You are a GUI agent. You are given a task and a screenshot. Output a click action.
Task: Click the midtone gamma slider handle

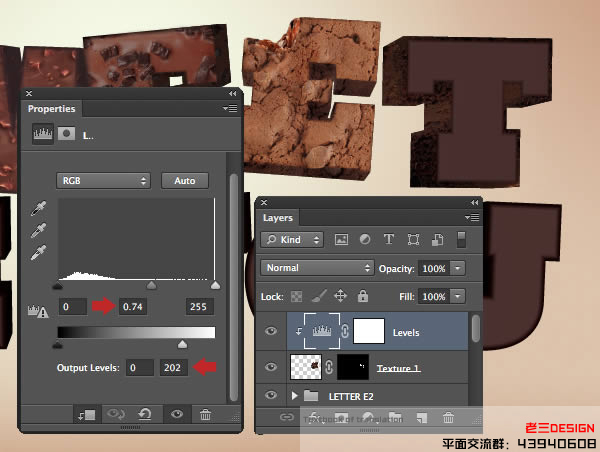152,286
